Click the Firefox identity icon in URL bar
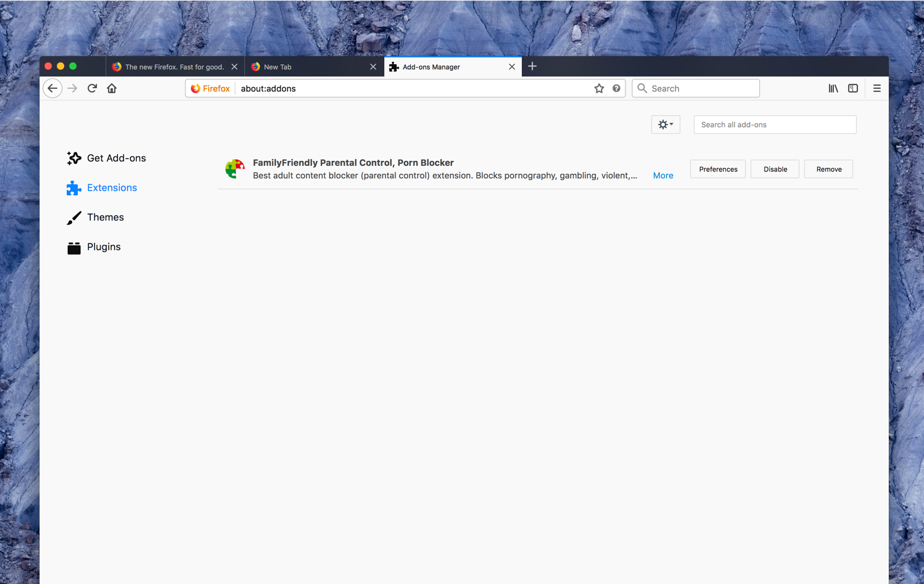 (196, 88)
